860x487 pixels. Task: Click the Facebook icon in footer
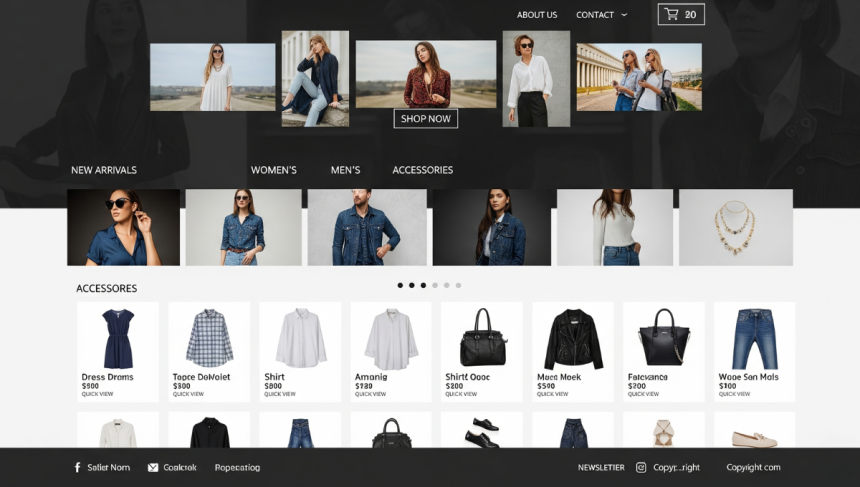(x=77, y=467)
